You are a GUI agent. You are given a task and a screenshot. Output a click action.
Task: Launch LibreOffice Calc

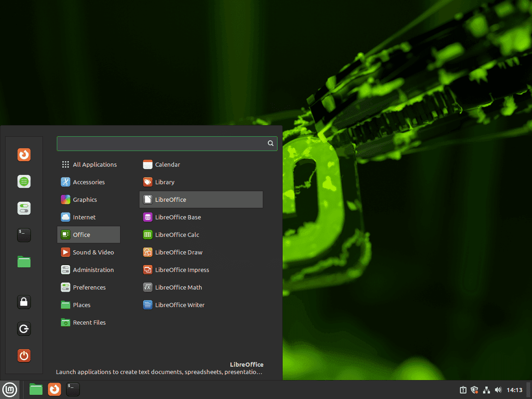pos(201,235)
